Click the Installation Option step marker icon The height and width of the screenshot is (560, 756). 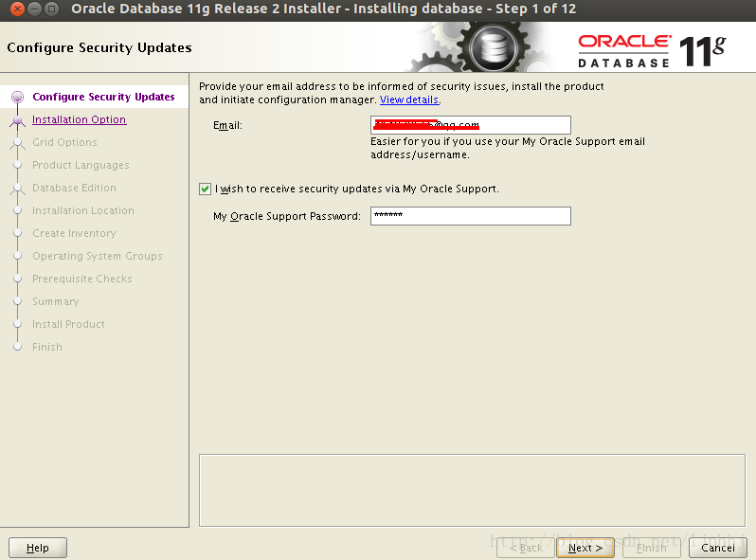17,120
